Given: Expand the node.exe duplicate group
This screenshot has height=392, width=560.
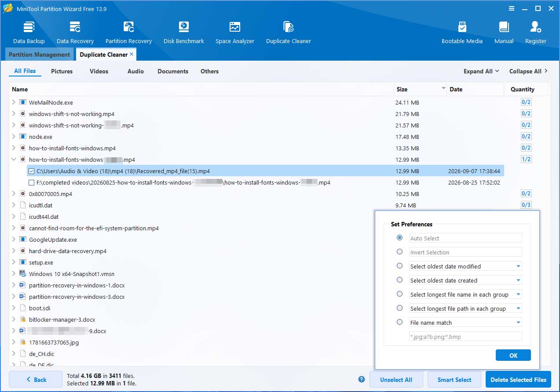Looking at the screenshot, I should tap(14, 137).
